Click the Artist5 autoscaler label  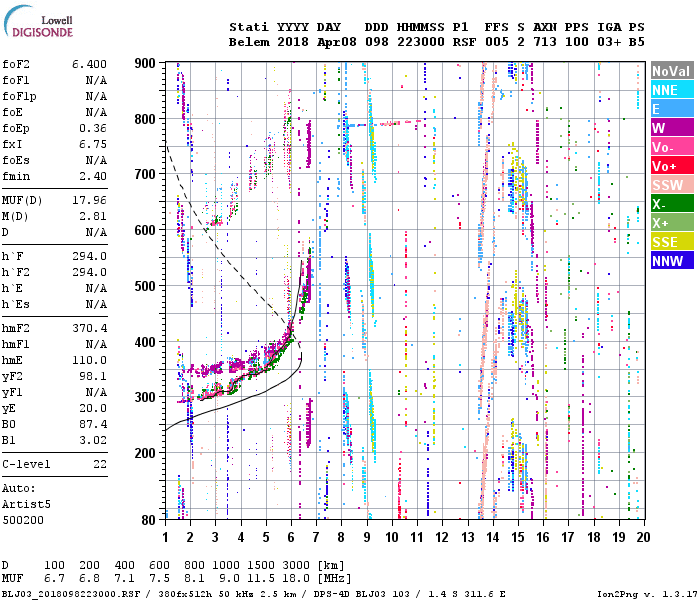26,504
